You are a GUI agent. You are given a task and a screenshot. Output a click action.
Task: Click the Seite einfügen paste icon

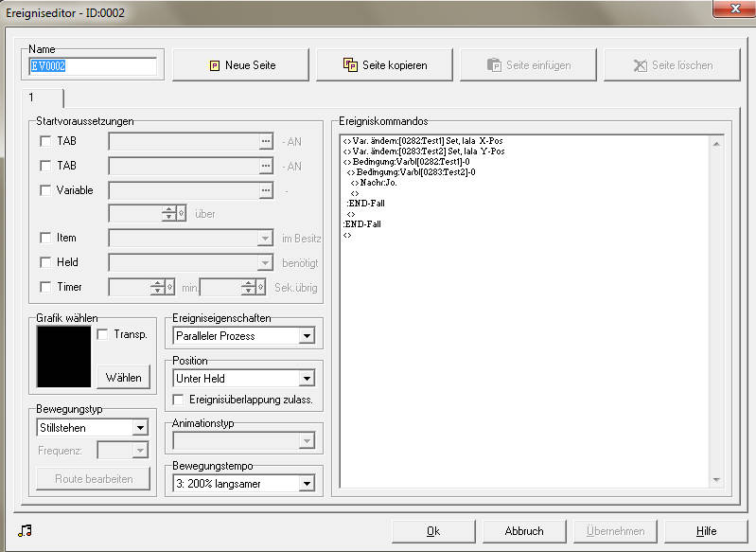pos(494,64)
